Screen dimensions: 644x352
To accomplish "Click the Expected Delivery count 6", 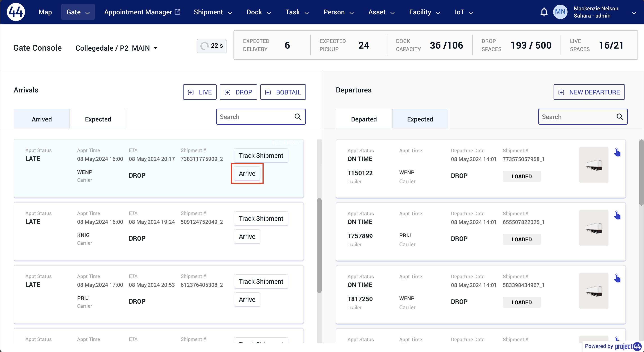I will click(x=287, y=45).
